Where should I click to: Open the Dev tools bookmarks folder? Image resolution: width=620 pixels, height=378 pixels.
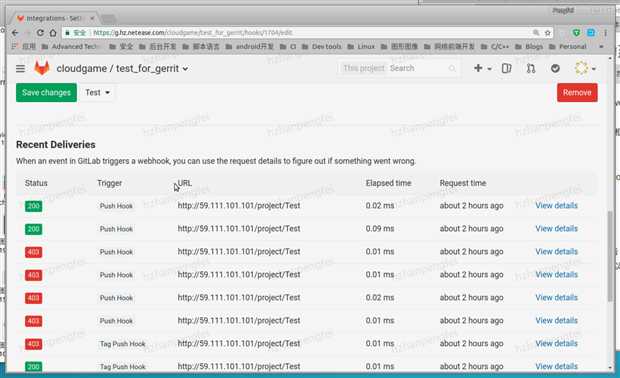tap(321, 47)
